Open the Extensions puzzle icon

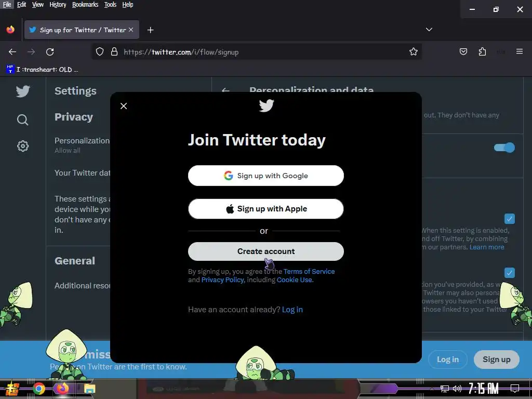pos(482,51)
